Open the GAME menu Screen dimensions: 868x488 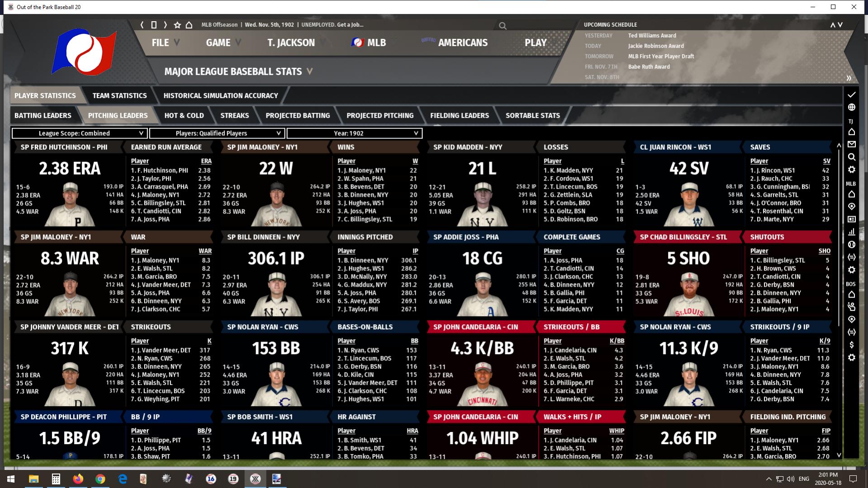coord(223,43)
